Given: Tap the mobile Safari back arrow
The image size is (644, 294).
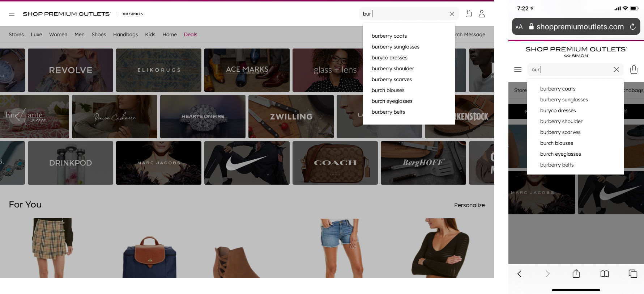Looking at the screenshot, I should [x=520, y=274].
